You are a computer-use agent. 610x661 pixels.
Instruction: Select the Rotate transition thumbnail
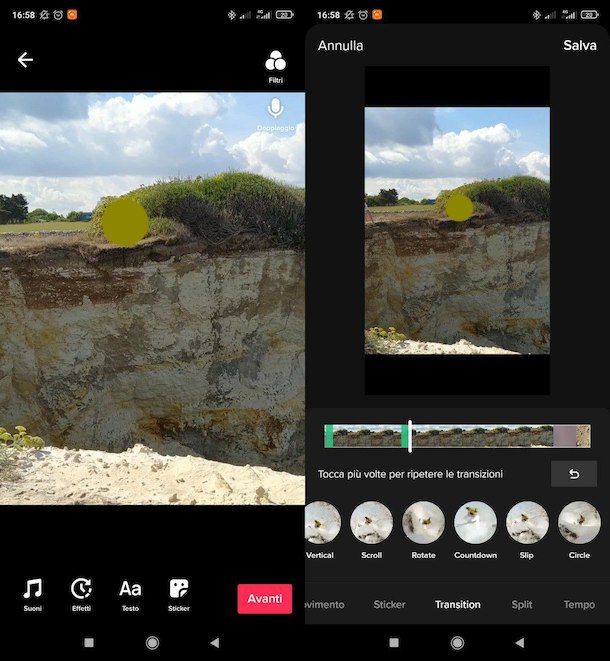423,523
